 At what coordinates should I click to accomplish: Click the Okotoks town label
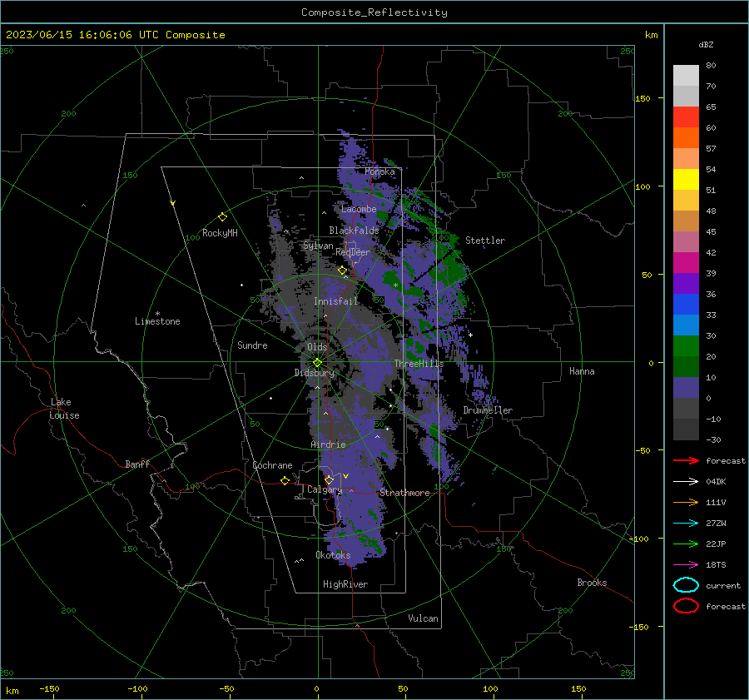coord(333,555)
